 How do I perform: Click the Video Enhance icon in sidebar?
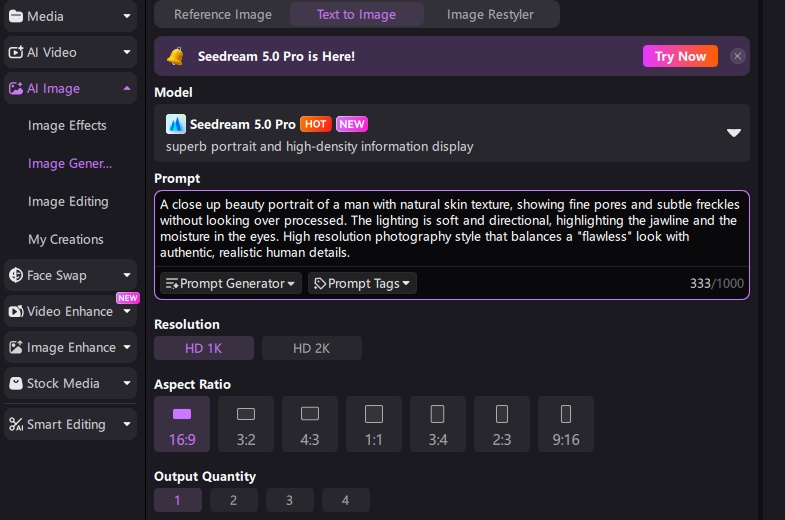16,311
